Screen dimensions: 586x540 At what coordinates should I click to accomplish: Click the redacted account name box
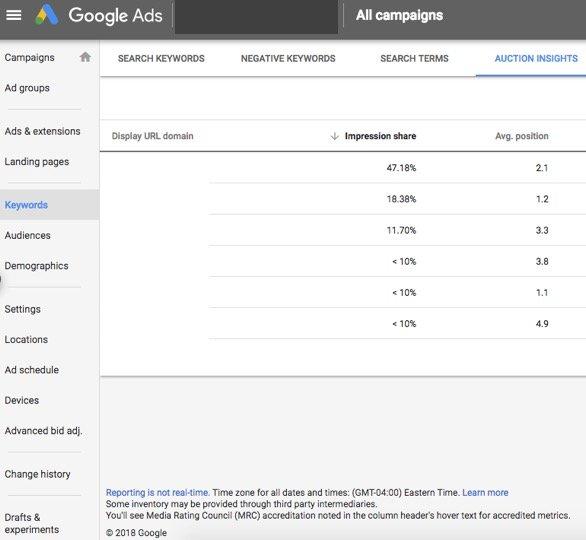pos(256,17)
